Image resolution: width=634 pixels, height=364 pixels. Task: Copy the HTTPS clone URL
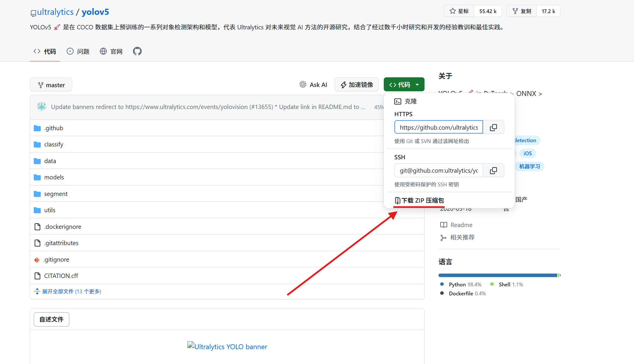(493, 127)
